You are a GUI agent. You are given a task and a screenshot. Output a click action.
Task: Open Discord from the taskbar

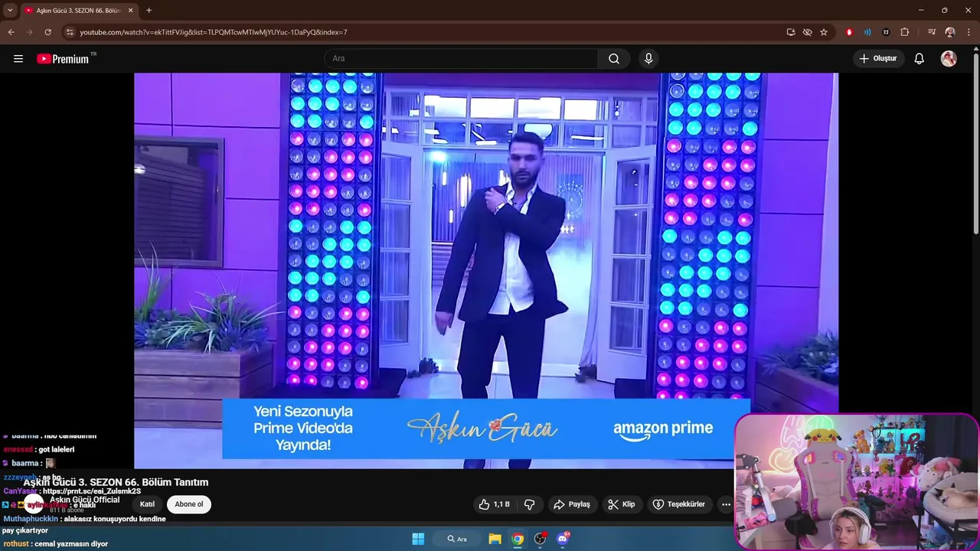coord(563,539)
